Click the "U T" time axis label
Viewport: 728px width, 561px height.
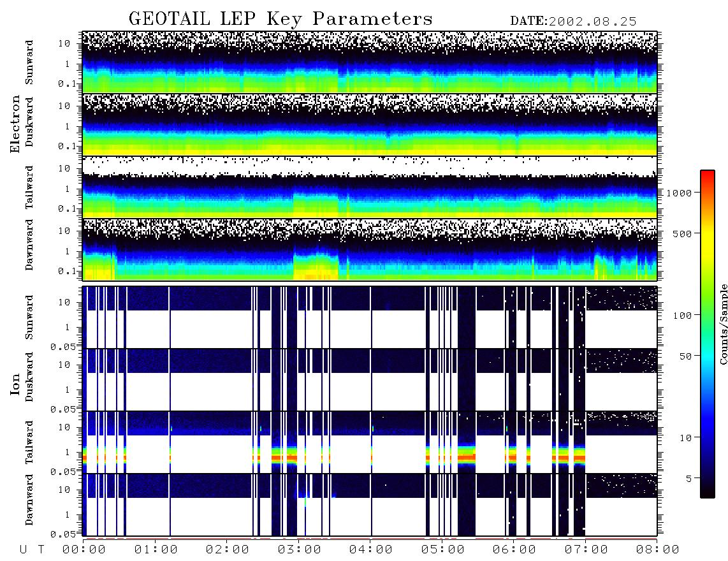(32, 550)
